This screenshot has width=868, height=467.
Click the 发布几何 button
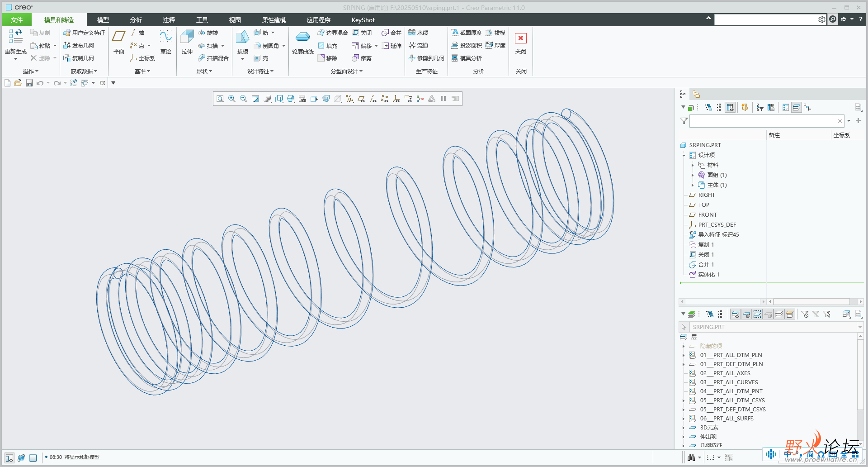79,46
